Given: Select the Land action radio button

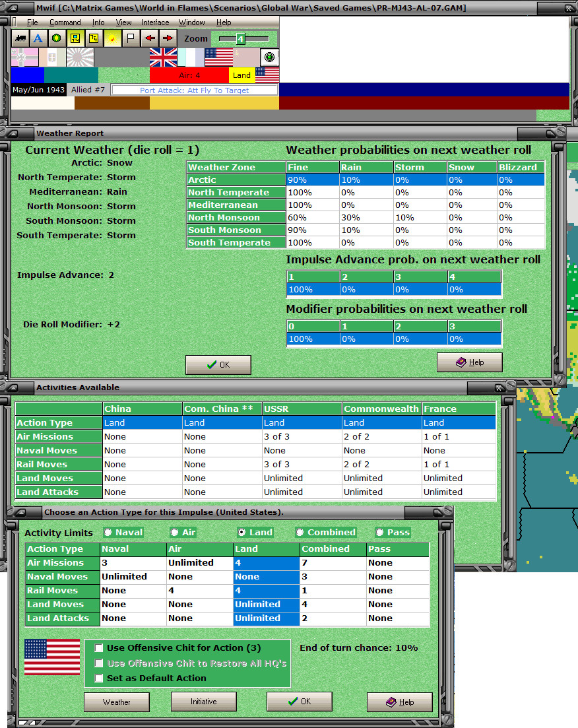Looking at the screenshot, I should pos(242,533).
